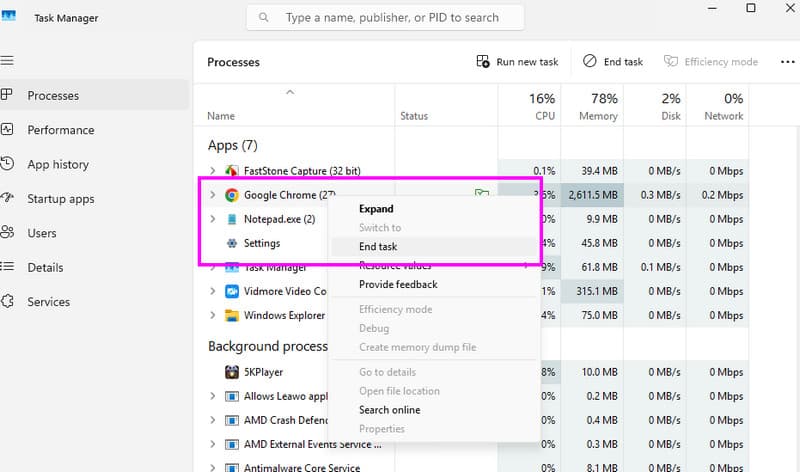This screenshot has height=472, width=800.
Task: Click the Services puzzle-piece icon
Action: pos(7,301)
